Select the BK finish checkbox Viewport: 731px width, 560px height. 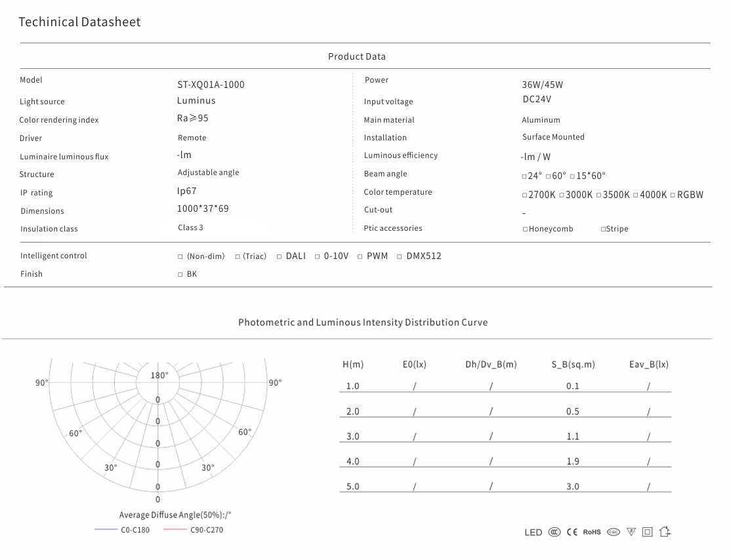180,275
